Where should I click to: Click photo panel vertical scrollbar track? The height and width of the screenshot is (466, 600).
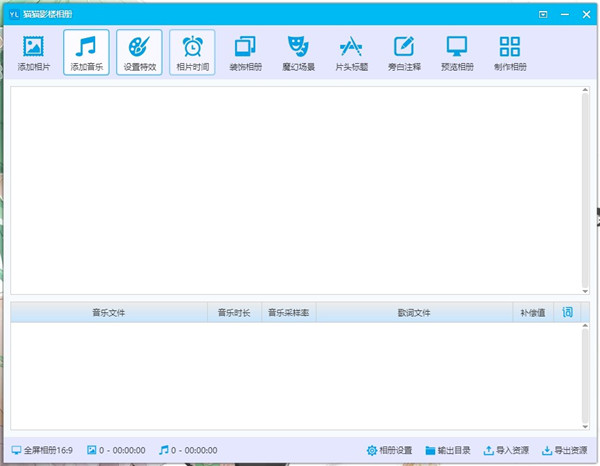click(585, 191)
